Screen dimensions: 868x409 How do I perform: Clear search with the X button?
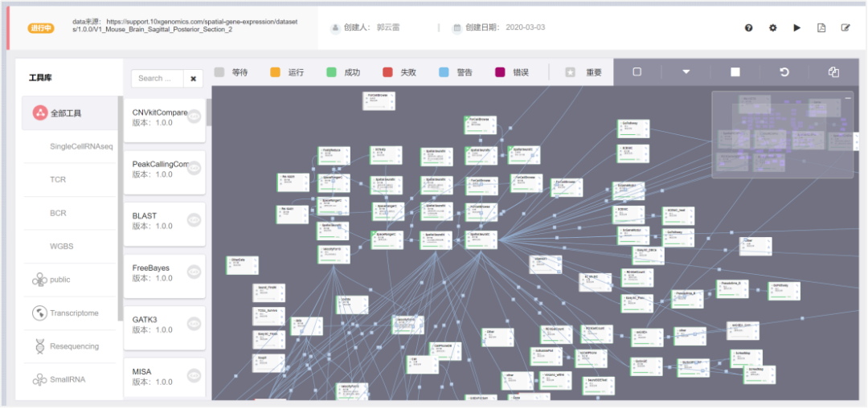[x=194, y=79]
